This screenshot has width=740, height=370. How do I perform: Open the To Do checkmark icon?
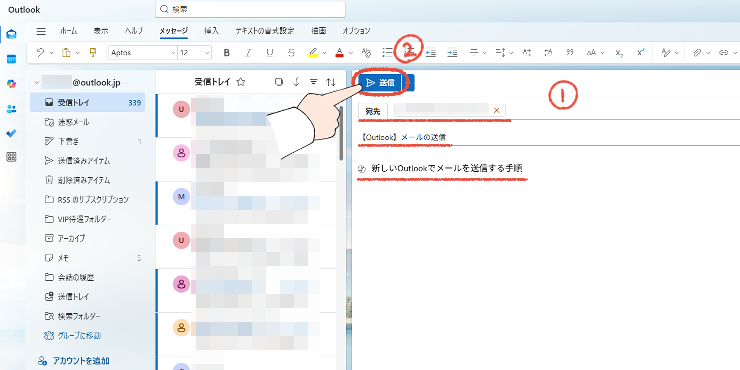click(11, 133)
